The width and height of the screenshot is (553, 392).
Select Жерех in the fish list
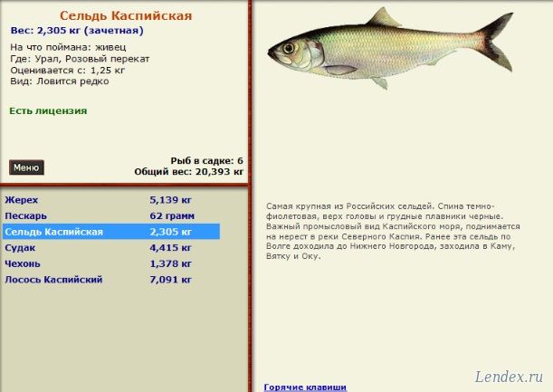pos(22,199)
